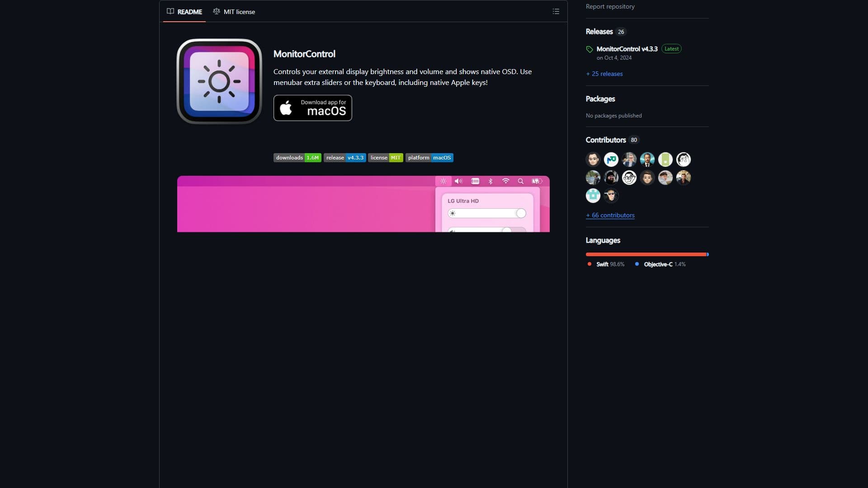Screen dimensions: 868x488
Task: Open the MonitorControl v4.3.3 release link
Action: (627, 49)
